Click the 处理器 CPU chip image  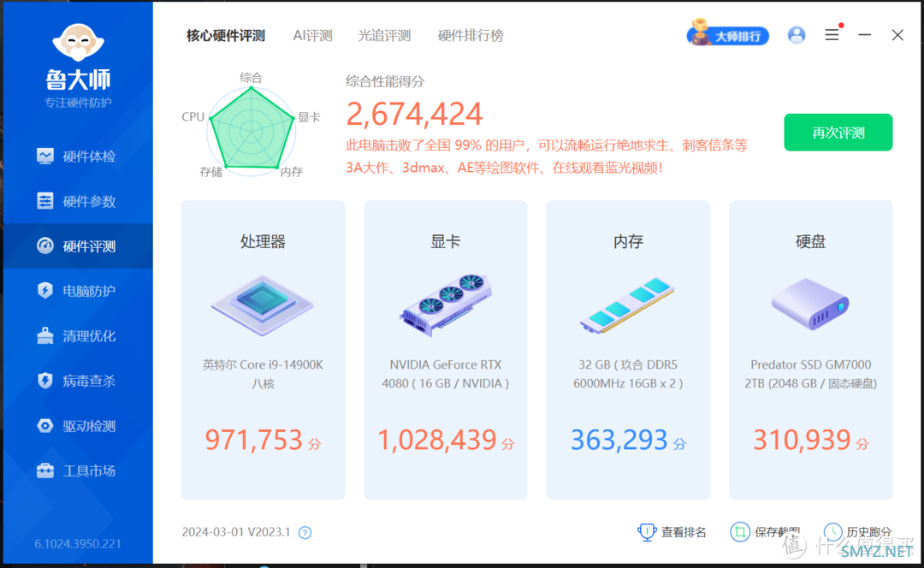[263, 305]
